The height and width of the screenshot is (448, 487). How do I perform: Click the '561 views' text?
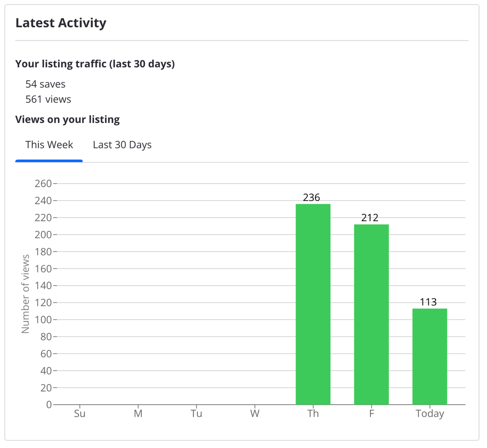pyautogui.click(x=48, y=99)
